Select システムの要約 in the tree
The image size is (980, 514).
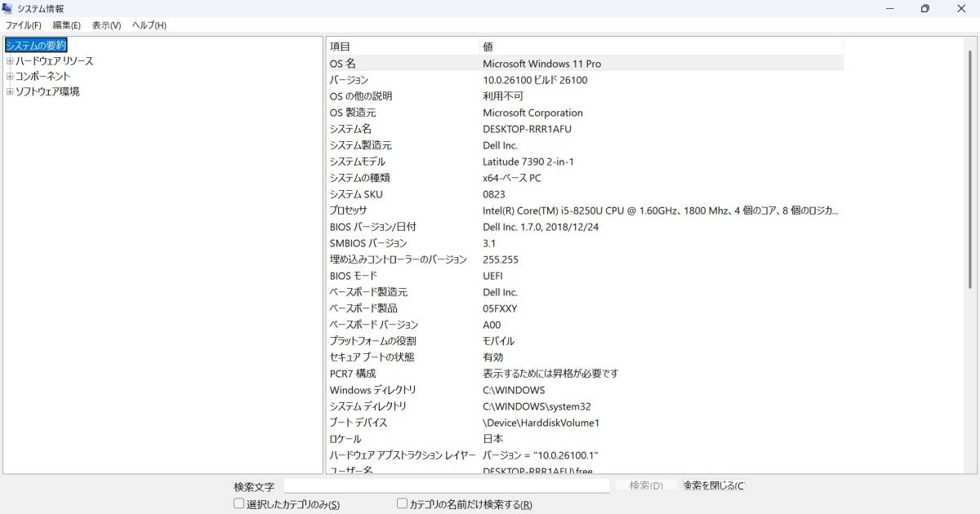click(x=36, y=46)
